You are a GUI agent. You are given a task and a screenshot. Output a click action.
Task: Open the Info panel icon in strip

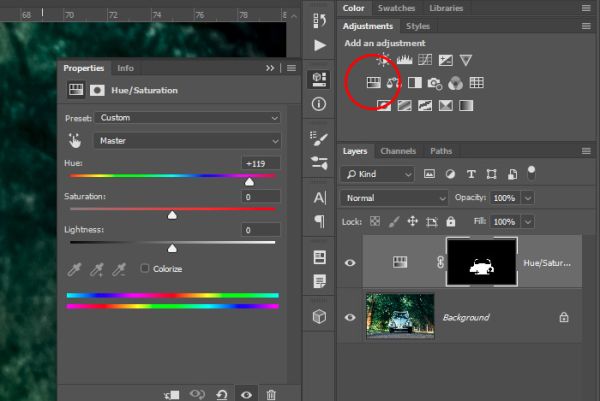pyautogui.click(x=319, y=104)
